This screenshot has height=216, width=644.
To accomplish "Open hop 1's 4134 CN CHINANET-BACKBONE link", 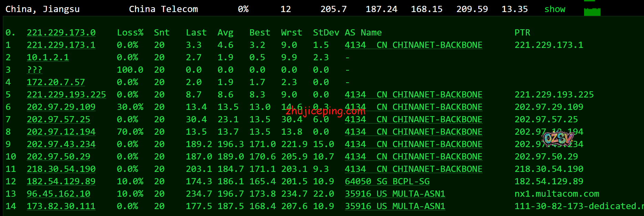I will point(413,45).
